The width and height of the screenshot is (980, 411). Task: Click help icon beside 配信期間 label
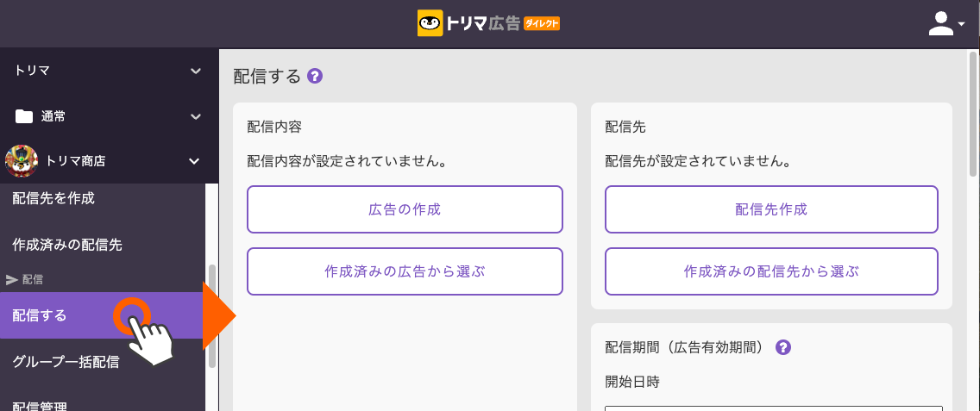coord(783,347)
